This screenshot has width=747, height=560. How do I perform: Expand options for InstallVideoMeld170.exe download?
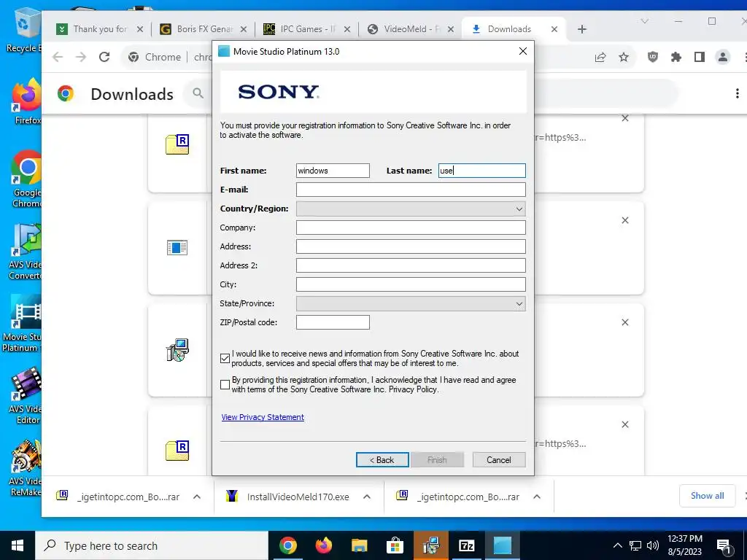pos(366,497)
